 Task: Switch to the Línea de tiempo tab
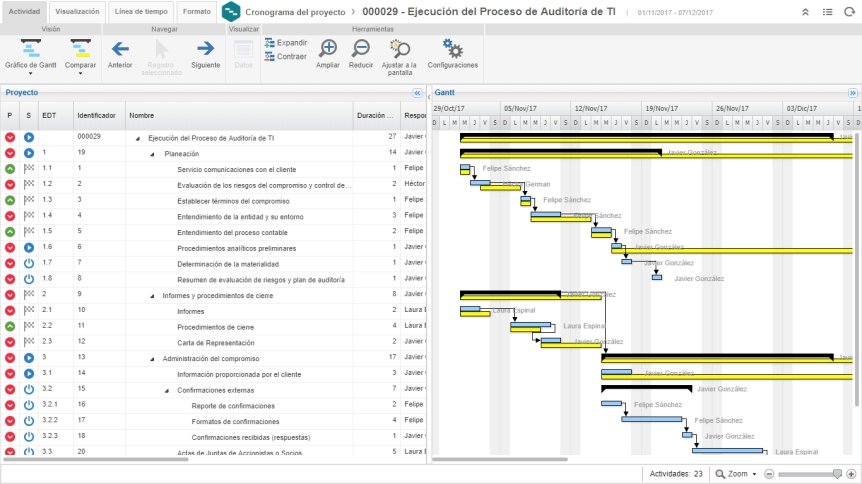[x=141, y=12]
